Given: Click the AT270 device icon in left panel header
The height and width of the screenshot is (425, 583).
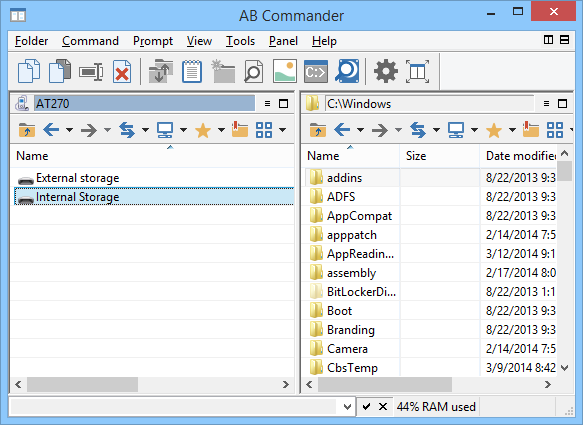Looking at the screenshot, I should point(22,104).
